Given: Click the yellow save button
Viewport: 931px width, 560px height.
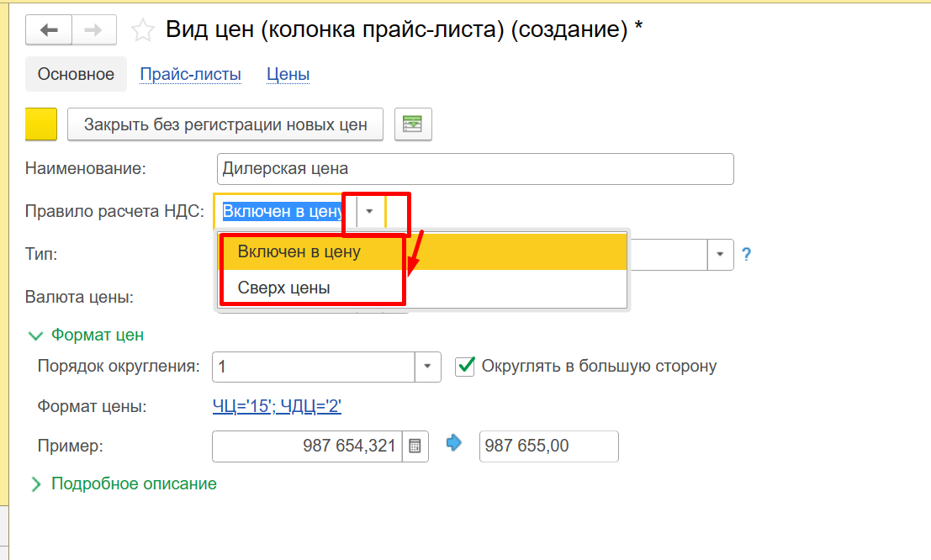Looking at the screenshot, I should pyautogui.click(x=41, y=124).
